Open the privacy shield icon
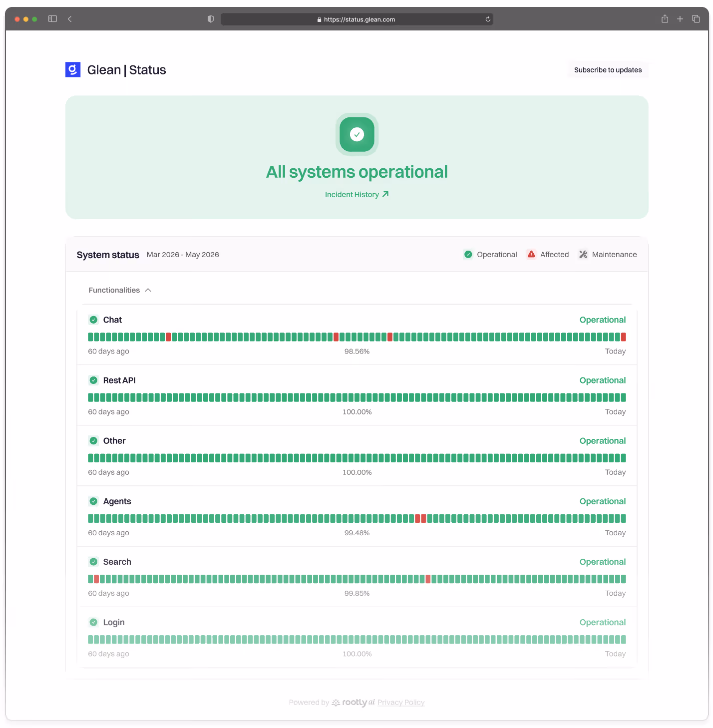 tap(211, 19)
